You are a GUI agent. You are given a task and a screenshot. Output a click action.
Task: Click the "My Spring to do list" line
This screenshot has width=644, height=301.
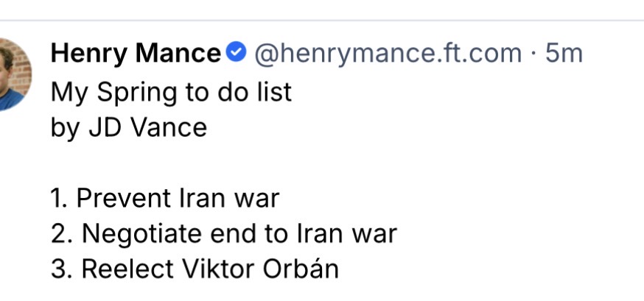(171, 92)
